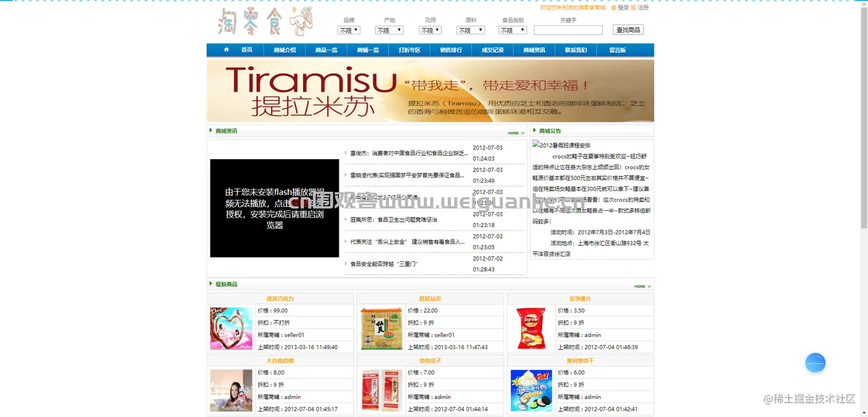Open 联系我们 navigation item
Screen dimensions: 868x417
point(576,50)
